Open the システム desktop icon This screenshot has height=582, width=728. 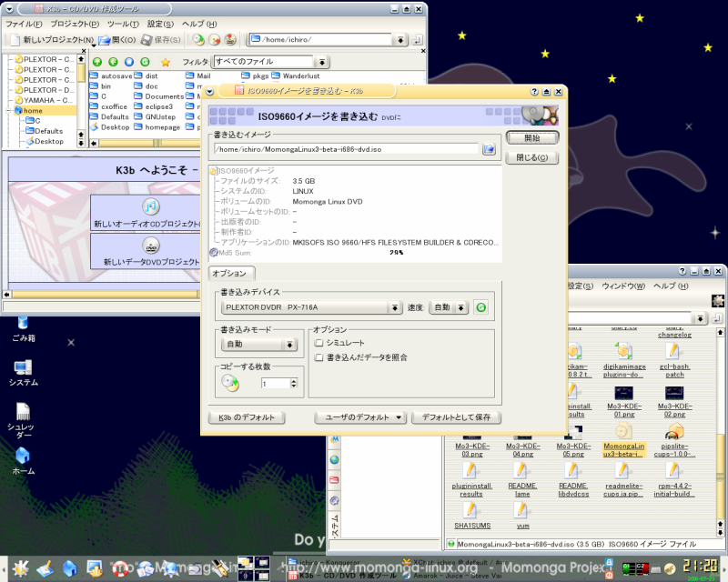tap(24, 373)
